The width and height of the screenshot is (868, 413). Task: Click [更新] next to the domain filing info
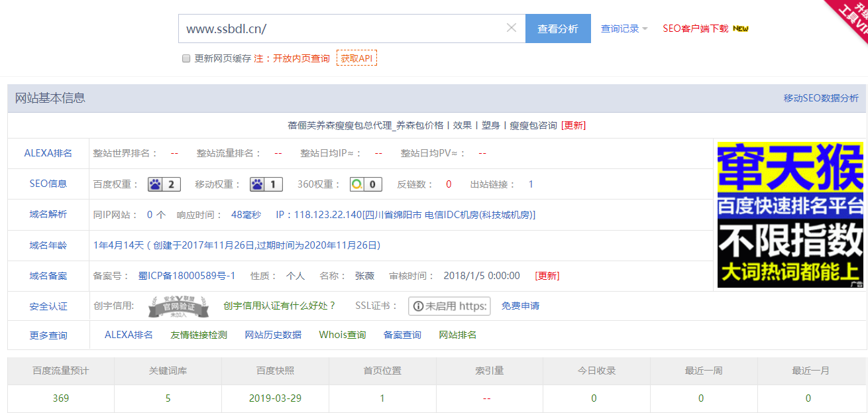[547, 275]
